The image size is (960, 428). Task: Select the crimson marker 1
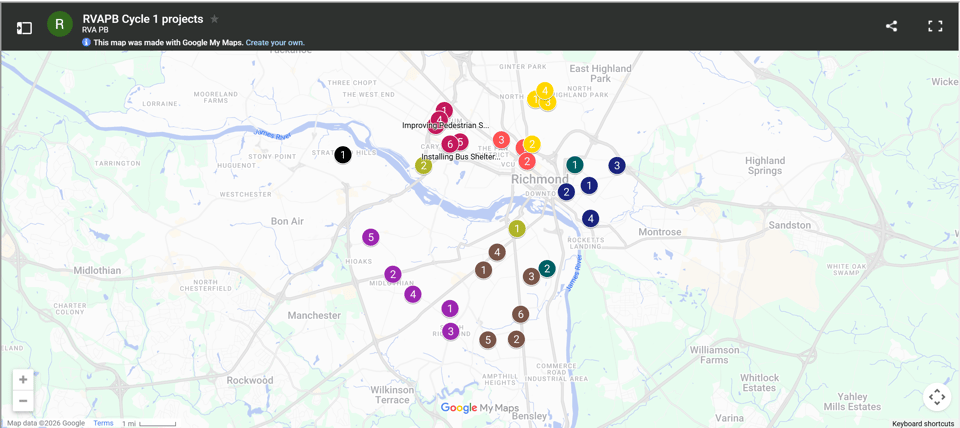[444, 109]
